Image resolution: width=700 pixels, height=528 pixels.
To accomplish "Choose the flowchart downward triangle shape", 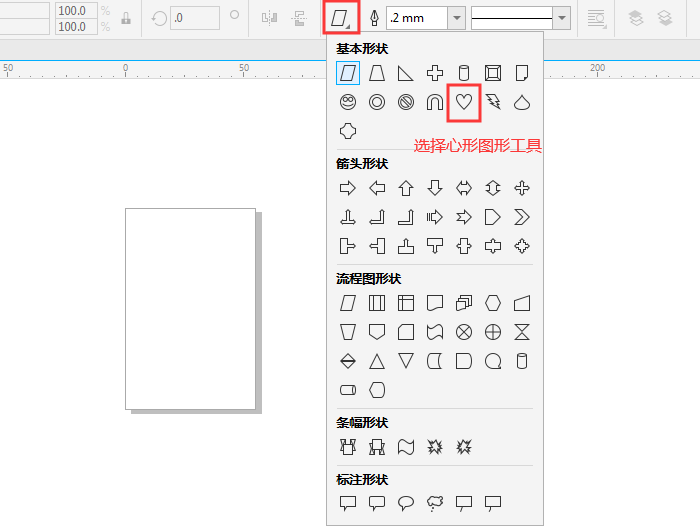I will (x=406, y=361).
